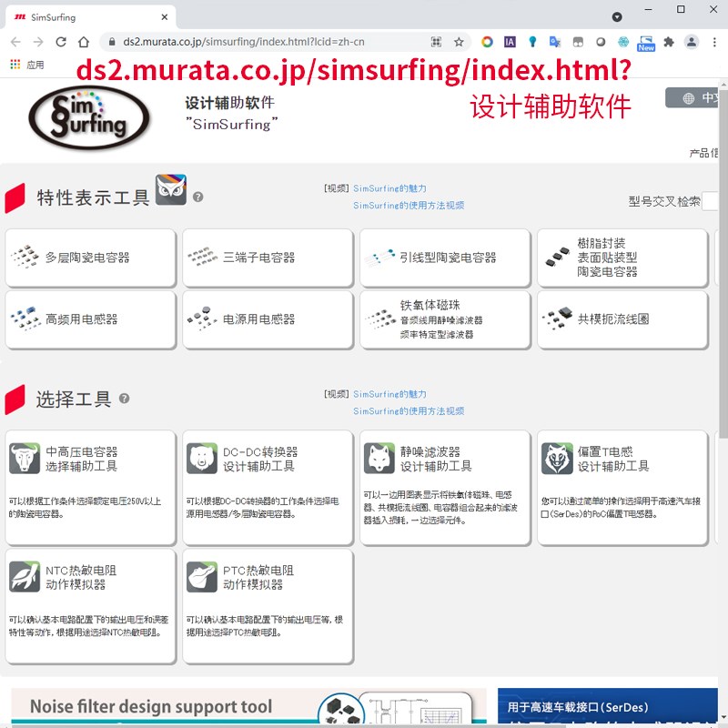Image resolution: width=728 pixels, height=728 pixels.
Task: Click the turtle icon for NTC thermistor simulator
Action: point(25,577)
